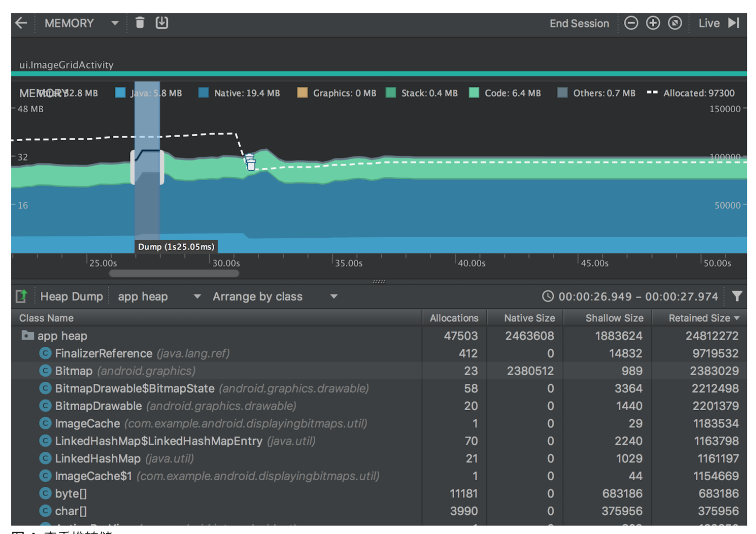756x534 pixels.
Task: Click the End Session button
Action: coord(579,22)
